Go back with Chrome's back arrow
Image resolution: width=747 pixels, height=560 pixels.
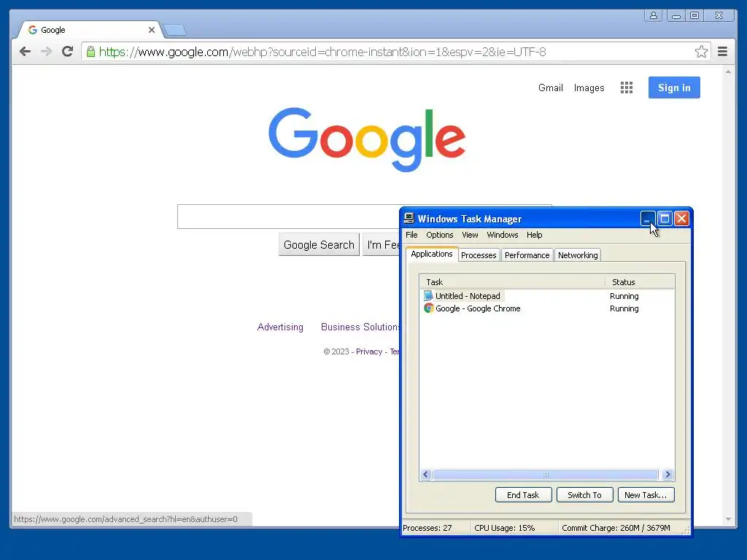tap(25, 52)
